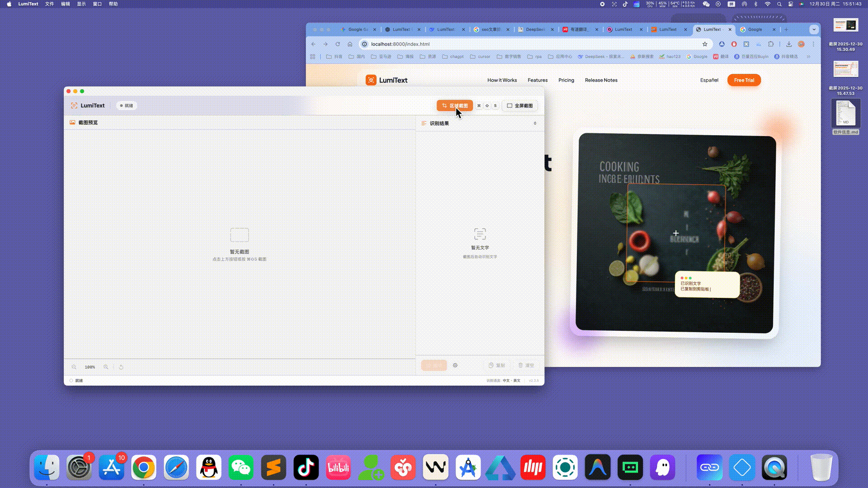Open the 海报 bookmarks folder
This screenshot has width=868, height=488.
pyautogui.click(x=406, y=56)
